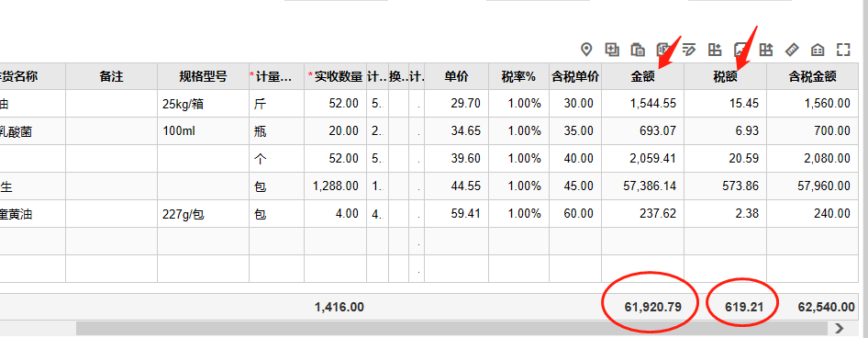Click the column layout settings icon

715,50
